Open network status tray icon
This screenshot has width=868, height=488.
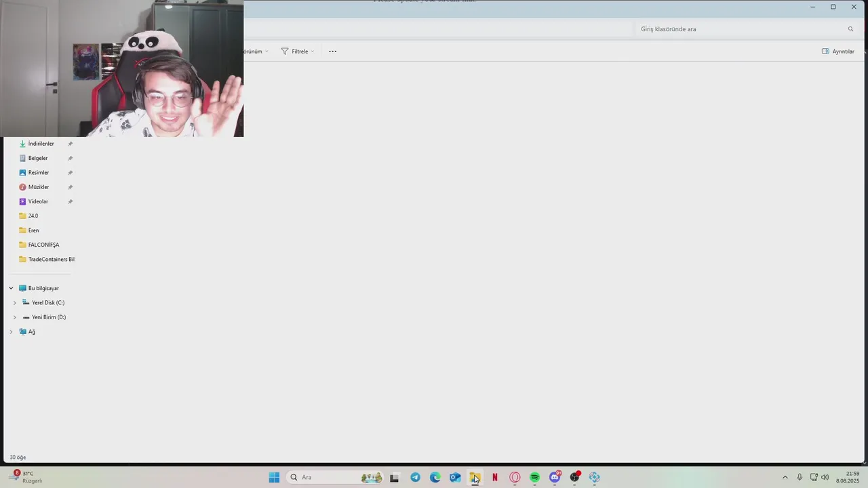coord(814,477)
